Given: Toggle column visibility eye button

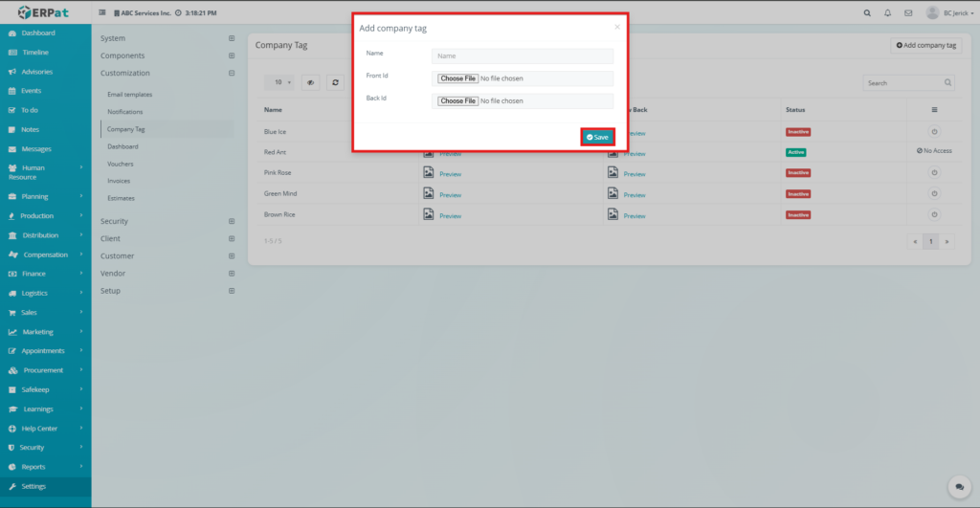Looking at the screenshot, I should coord(311,82).
